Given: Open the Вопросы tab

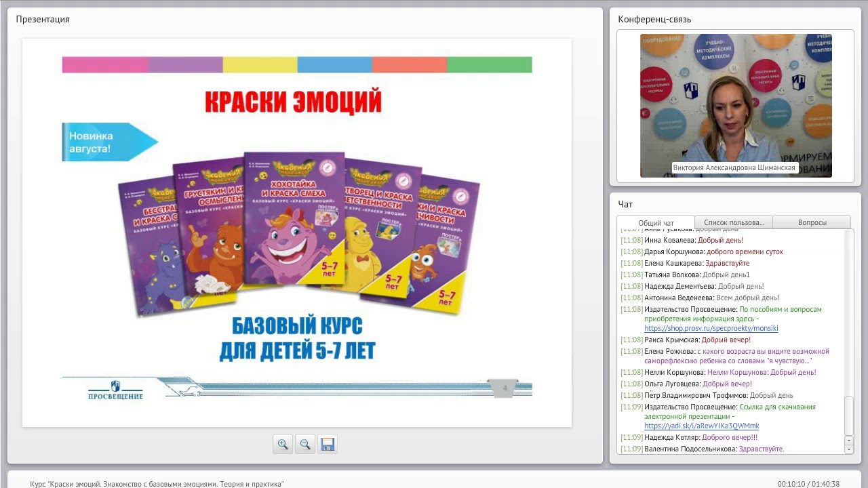Looking at the screenshot, I should click(812, 222).
